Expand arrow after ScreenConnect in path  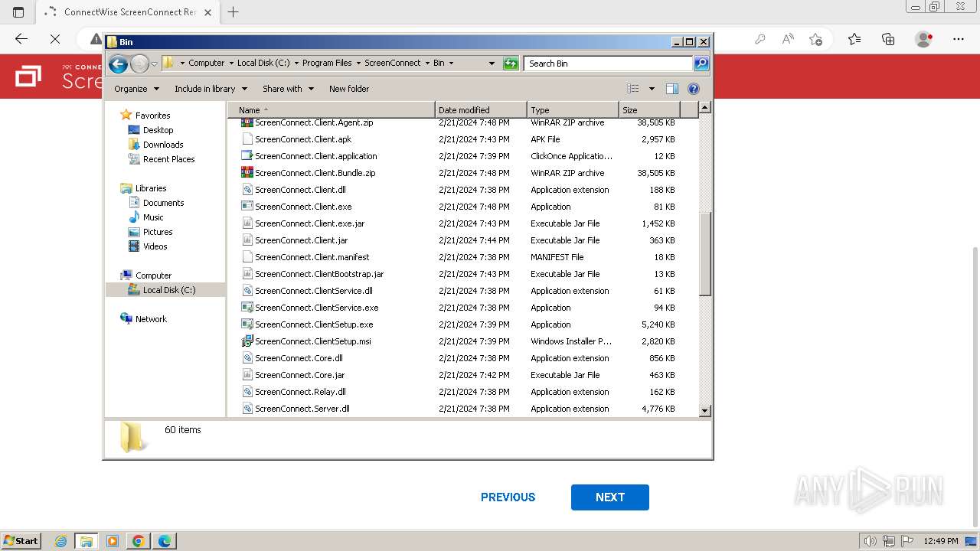pyautogui.click(x=426, y=64)
